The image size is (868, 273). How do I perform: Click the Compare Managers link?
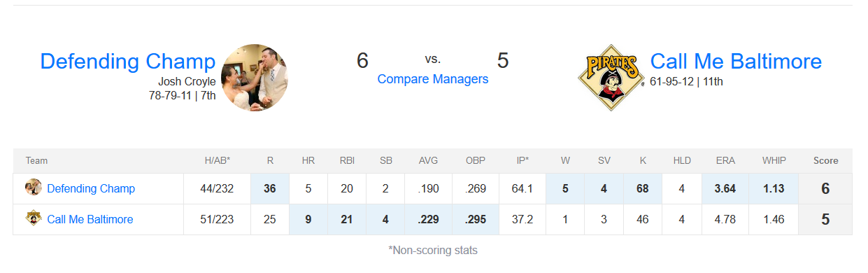click(x=433, y=79)
